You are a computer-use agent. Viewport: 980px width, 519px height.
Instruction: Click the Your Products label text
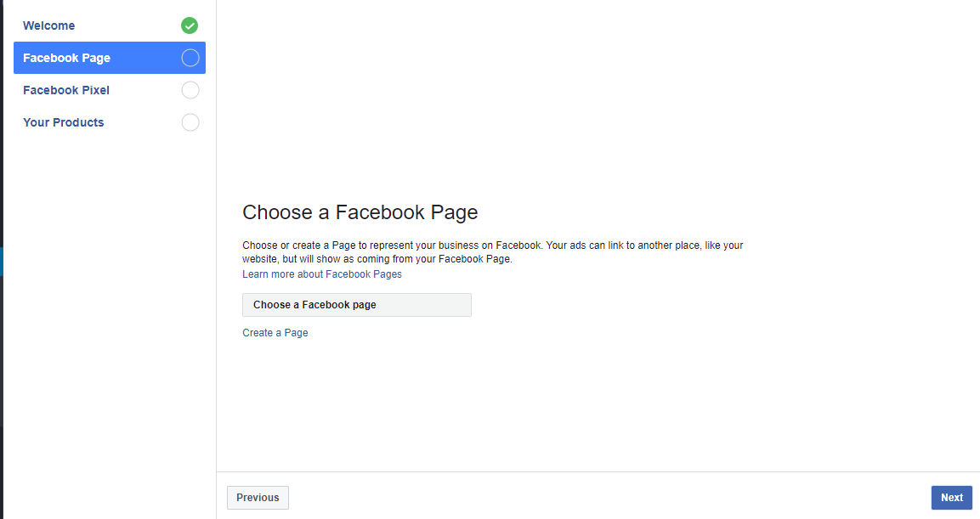[64, 122]
